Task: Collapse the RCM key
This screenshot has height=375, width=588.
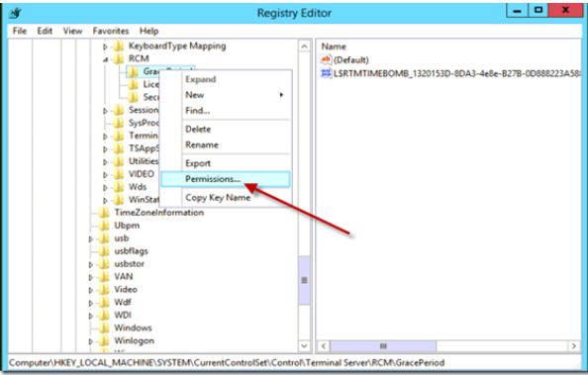Action: point(105,59)
